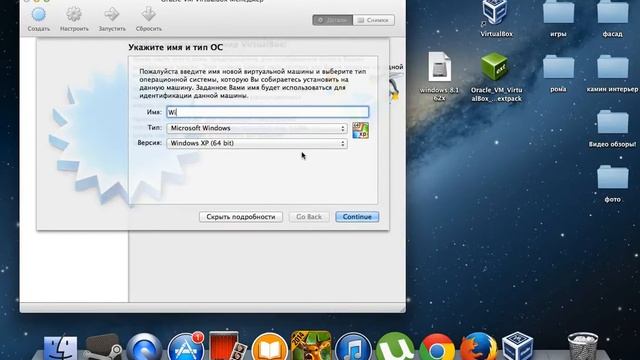Image resolution: width=640 pixels, height=360 pixels.
Task: Select the windows 8.1 62x disk image file
Action: (439, 67)
